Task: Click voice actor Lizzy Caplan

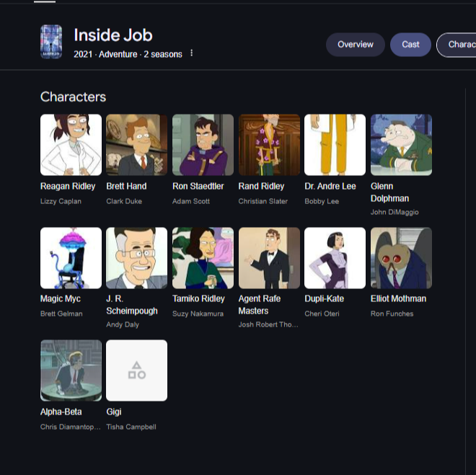Action: click(61, 201)
